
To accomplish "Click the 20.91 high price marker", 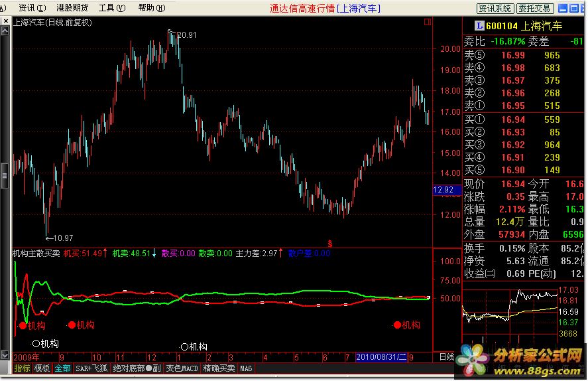I will point(186,35).
